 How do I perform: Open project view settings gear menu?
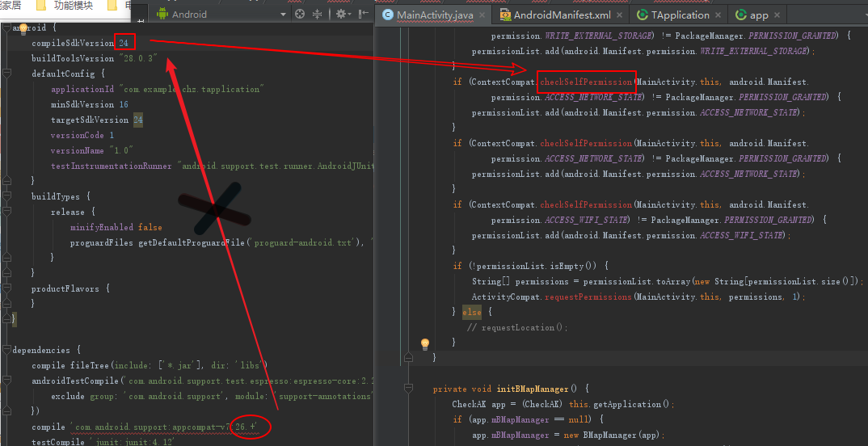(343, 14)
